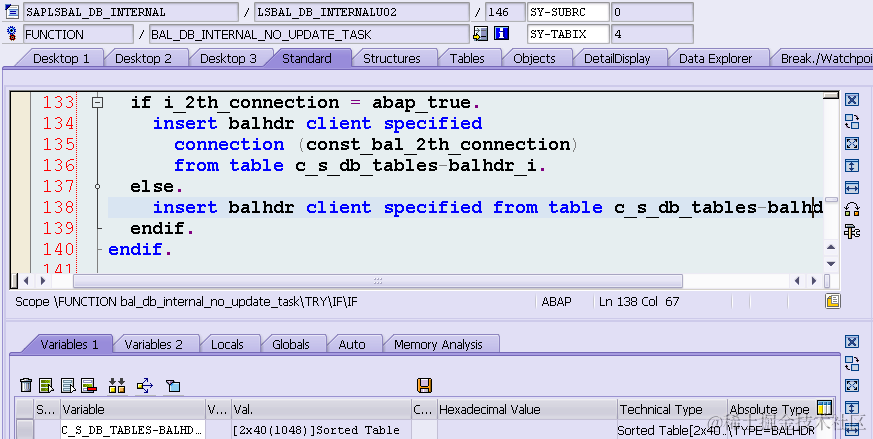Click the tool settings wrench icon beside editor
Screen dimensions: 873x439
click(852, 231)
